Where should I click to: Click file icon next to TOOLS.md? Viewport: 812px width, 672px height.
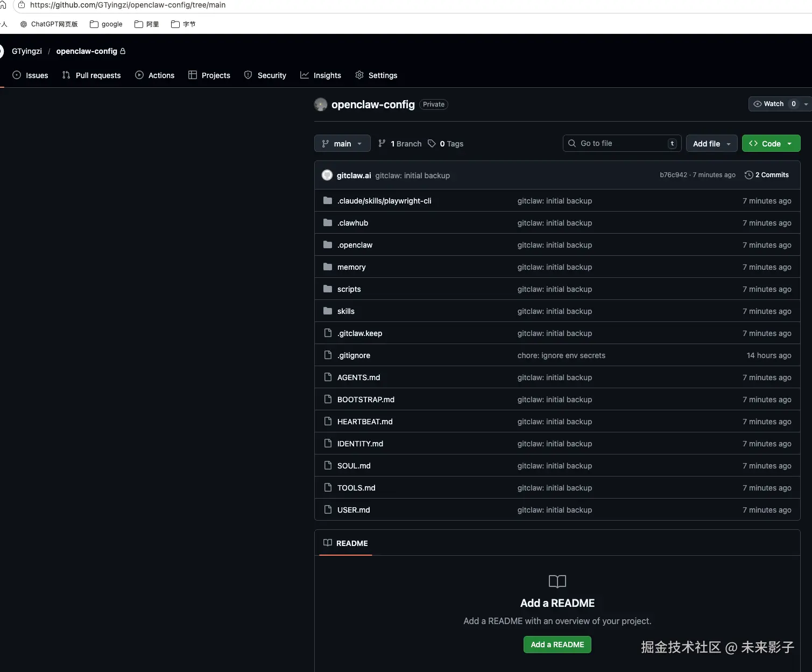tap(328, 487)
